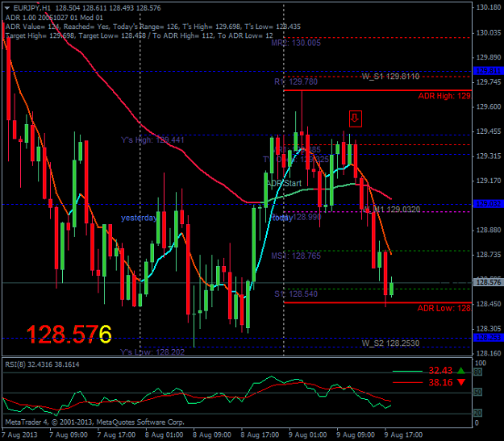
Task: Click the W_S1 129.8110 weekly level label
Action: (390, 77)
